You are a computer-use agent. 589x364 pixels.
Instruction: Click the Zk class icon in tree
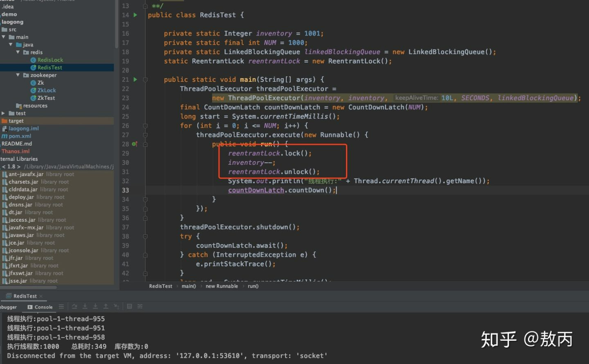click(x=33, y=83)
